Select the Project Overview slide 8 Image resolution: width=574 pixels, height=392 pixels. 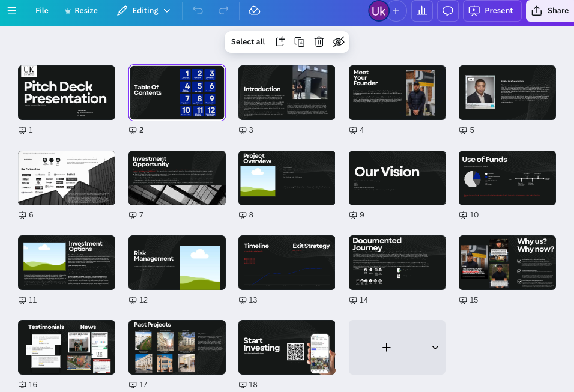286,178
